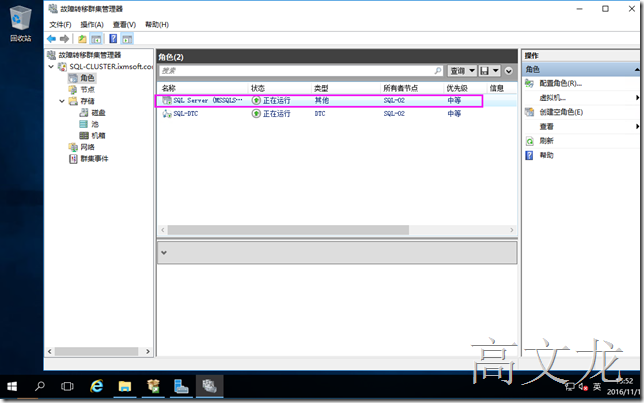Click the magnifier icon in search box

point(438,71)
